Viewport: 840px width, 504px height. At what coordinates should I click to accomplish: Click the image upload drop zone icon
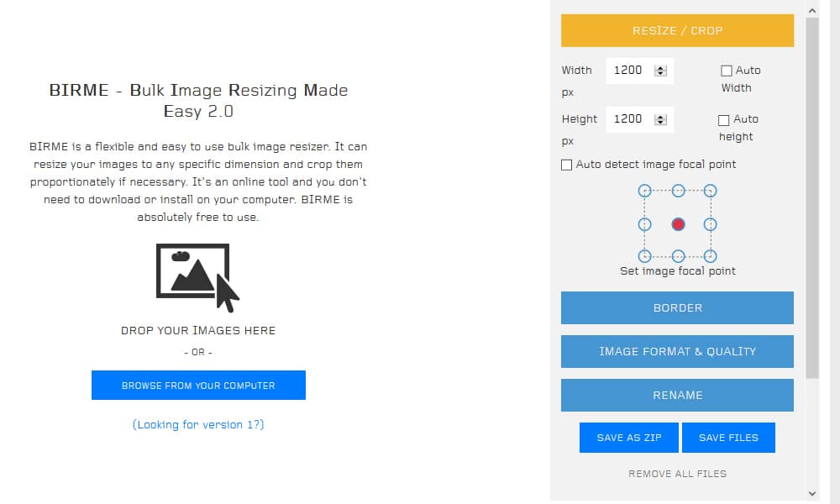[x=197, y=274]
